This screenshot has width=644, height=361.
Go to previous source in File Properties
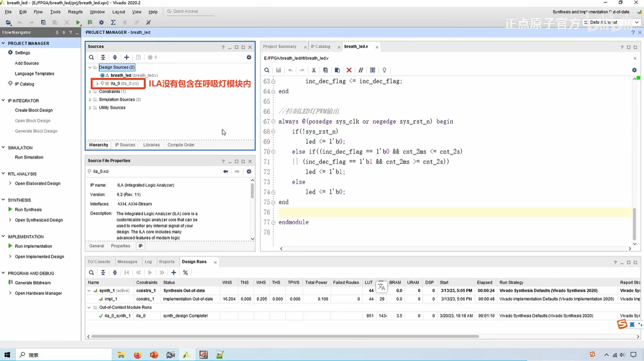click(225, 172)
